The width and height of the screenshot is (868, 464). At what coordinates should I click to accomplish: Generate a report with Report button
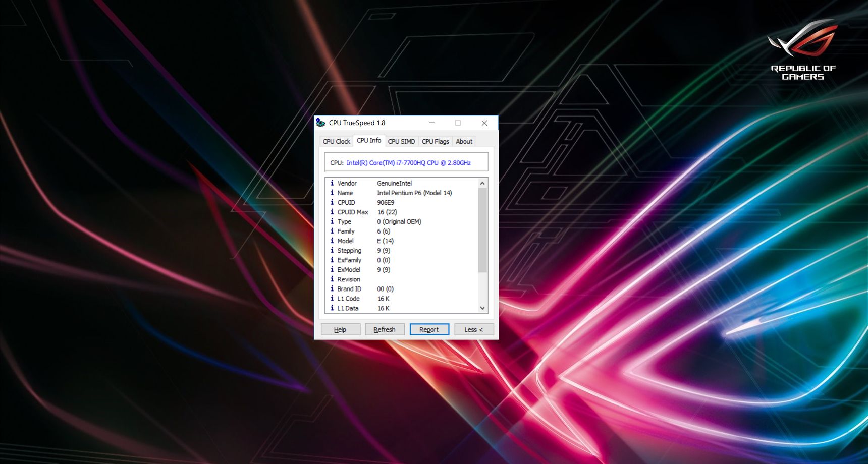tap(429, 329)
